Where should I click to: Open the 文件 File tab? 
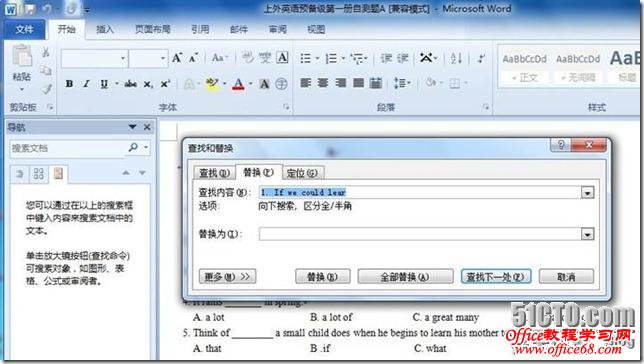tap(25, 30)
